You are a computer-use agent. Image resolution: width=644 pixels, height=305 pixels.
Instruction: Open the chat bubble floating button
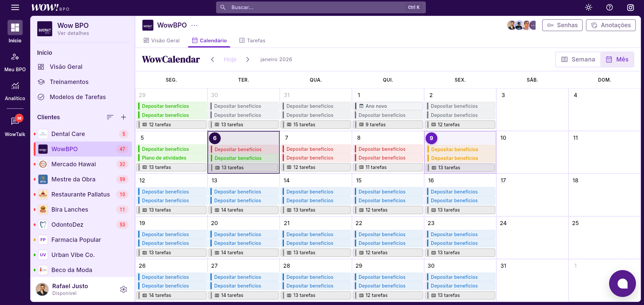622,284
